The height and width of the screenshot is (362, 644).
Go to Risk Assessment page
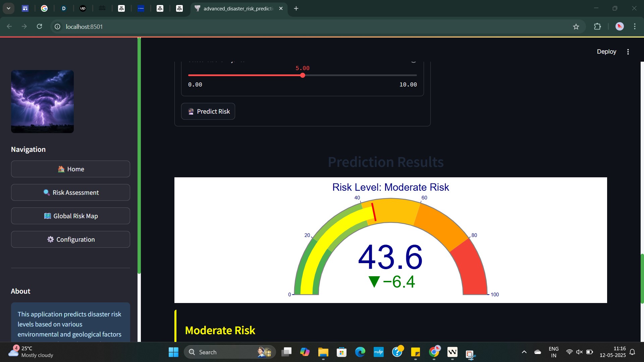pyautogui.click(x=70, y=192)
